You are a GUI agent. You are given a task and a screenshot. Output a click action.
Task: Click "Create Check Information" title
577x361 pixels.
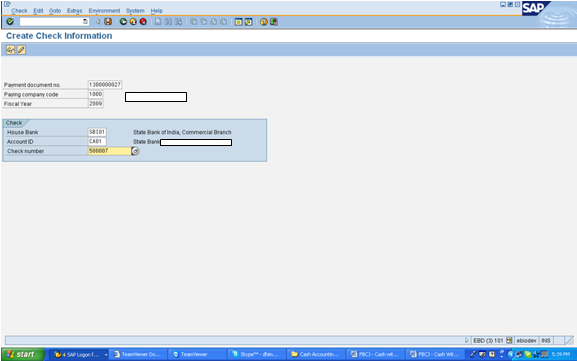59,36
